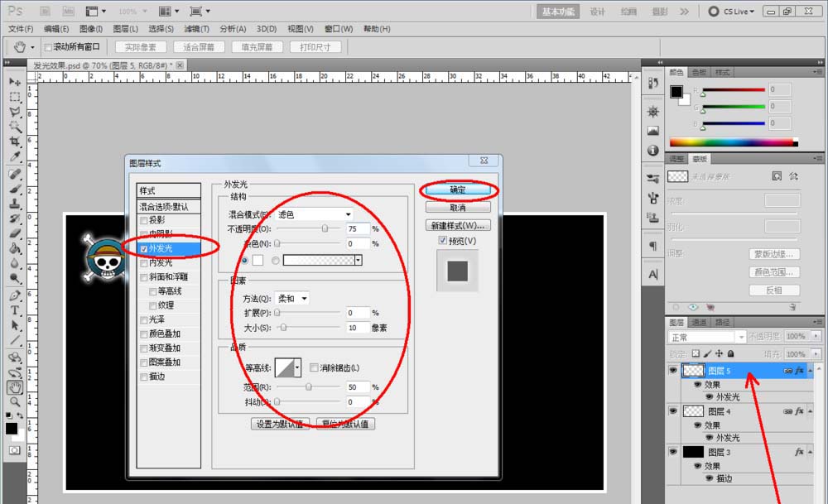The image size is (828, 504).
Task: Select the Spot Healing Brush tool
Action: click(15, 174)
